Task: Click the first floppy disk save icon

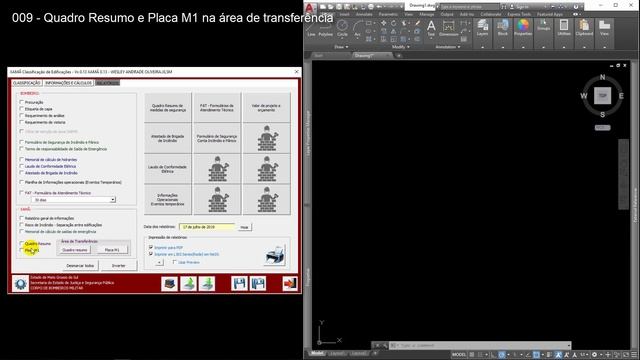Action: point(239,284)
